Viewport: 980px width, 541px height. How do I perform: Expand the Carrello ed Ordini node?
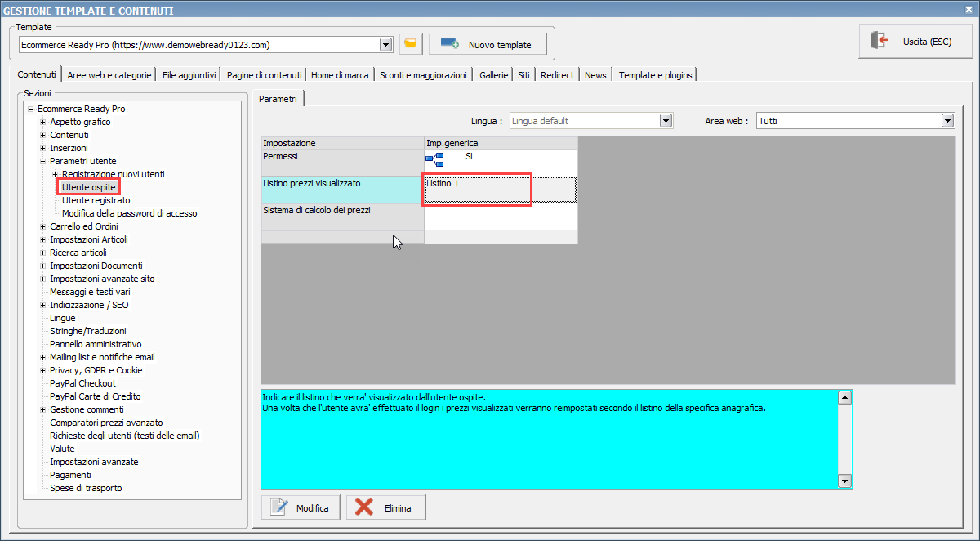coord(42,226)
